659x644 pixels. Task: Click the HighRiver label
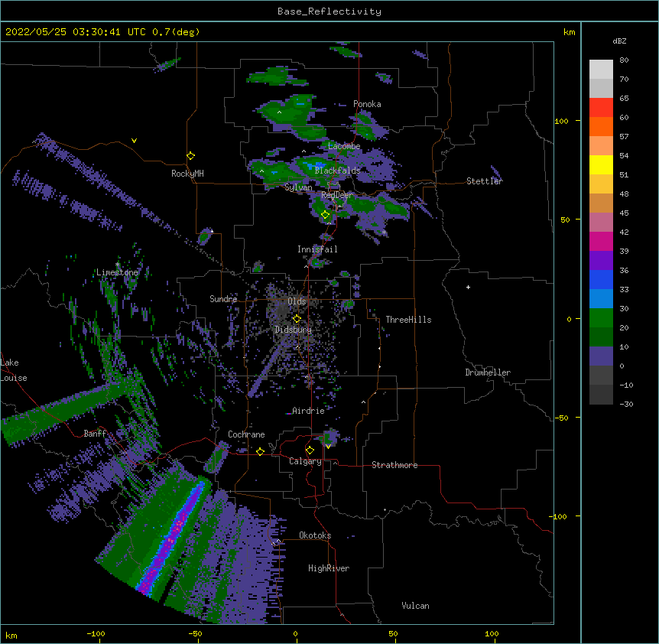329,568
